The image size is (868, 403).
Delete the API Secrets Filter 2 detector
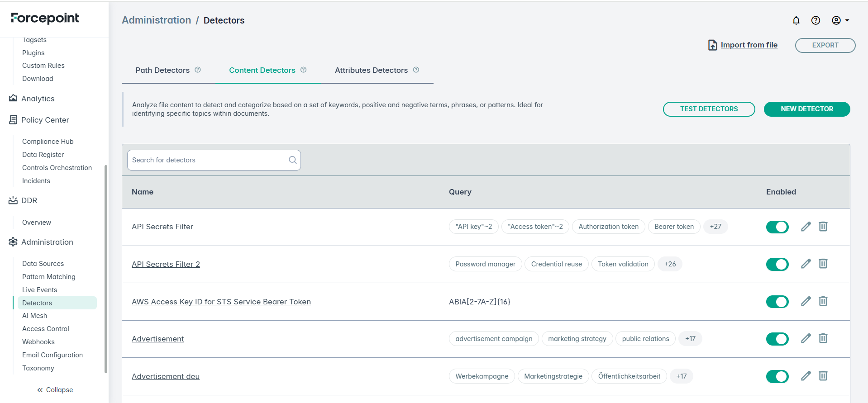click(823, 264)
